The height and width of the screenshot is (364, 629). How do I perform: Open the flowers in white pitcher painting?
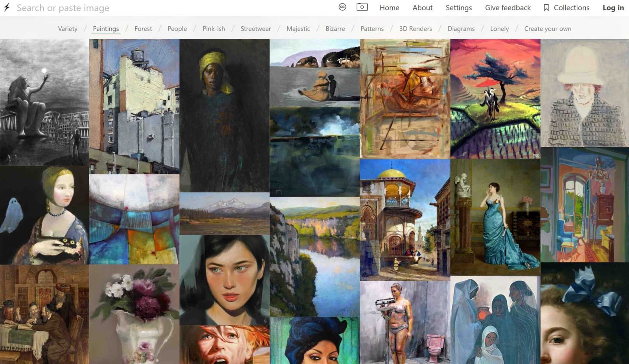click(x=134, y=314)
